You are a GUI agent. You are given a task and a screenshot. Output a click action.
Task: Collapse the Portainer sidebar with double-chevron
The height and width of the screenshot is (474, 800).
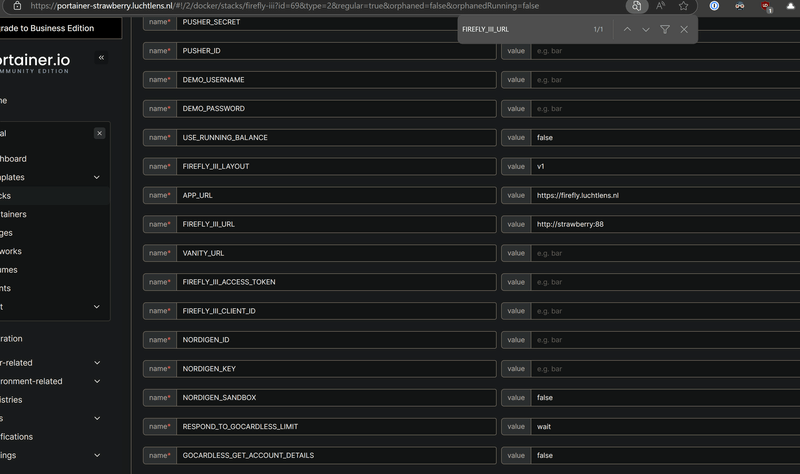tap(101, 58)
